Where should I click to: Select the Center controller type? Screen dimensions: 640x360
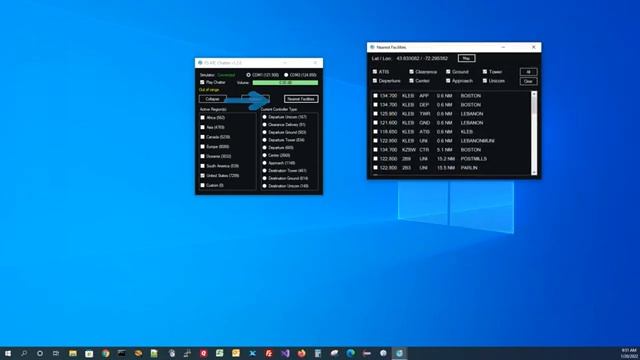coord(264,156)
